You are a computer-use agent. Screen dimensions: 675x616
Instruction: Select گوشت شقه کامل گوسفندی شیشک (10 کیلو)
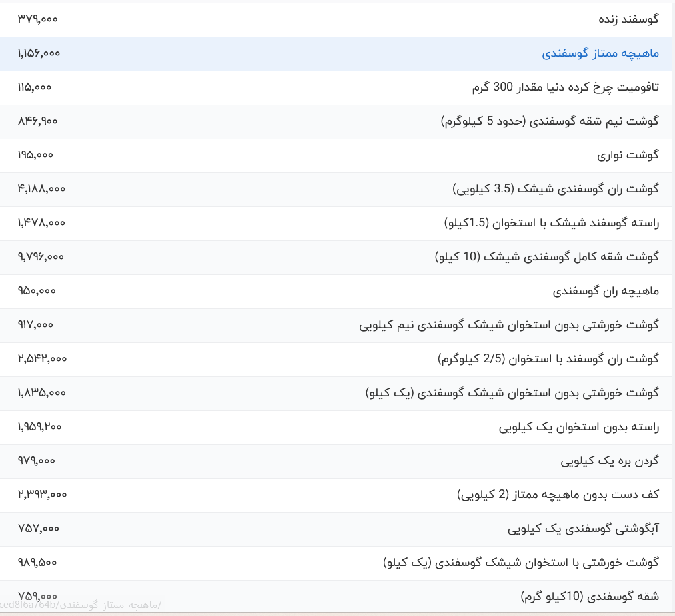(546, 257)
